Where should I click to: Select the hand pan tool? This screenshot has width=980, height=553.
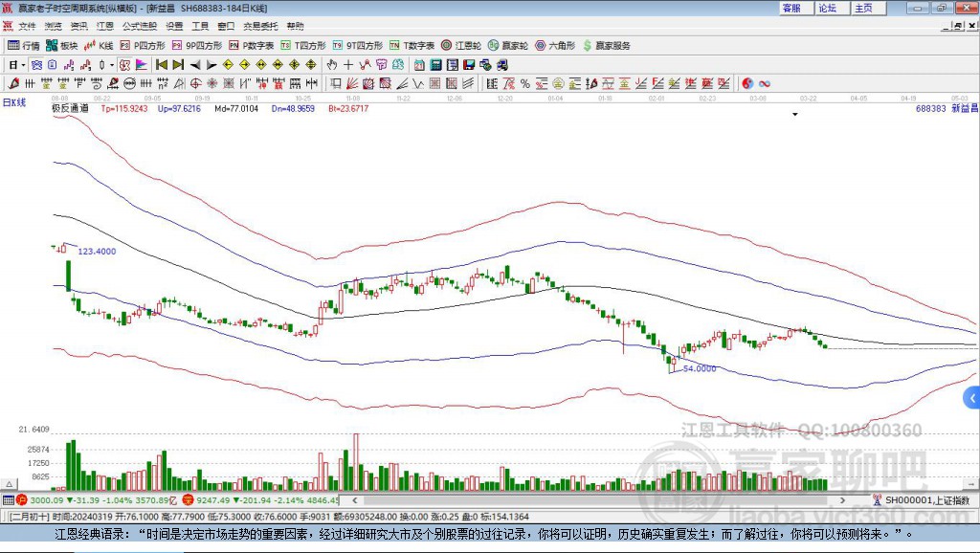[x=332, y=65]
